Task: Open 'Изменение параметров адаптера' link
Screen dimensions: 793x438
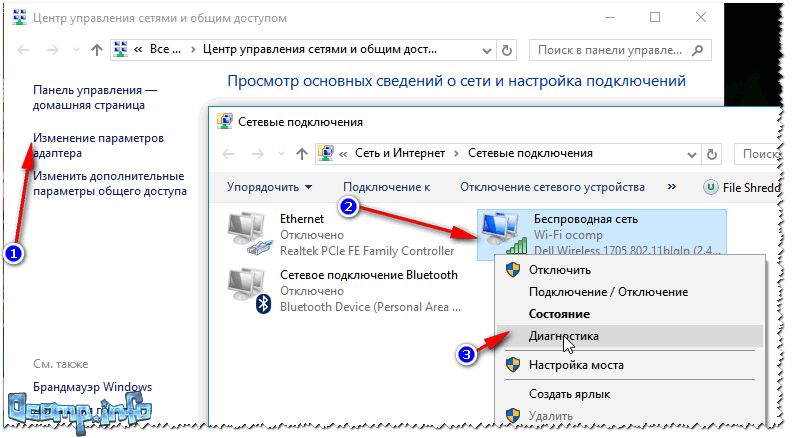Action: coord(99,146)
